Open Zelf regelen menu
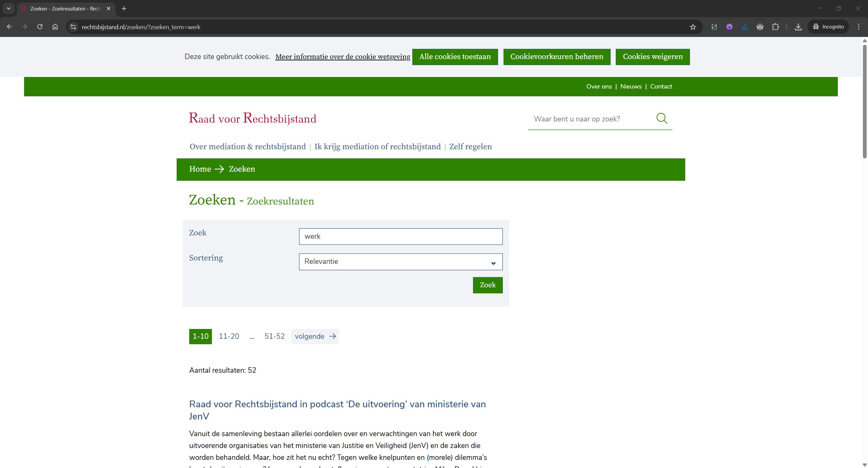 pyautogui.click(x=470, y=147)
